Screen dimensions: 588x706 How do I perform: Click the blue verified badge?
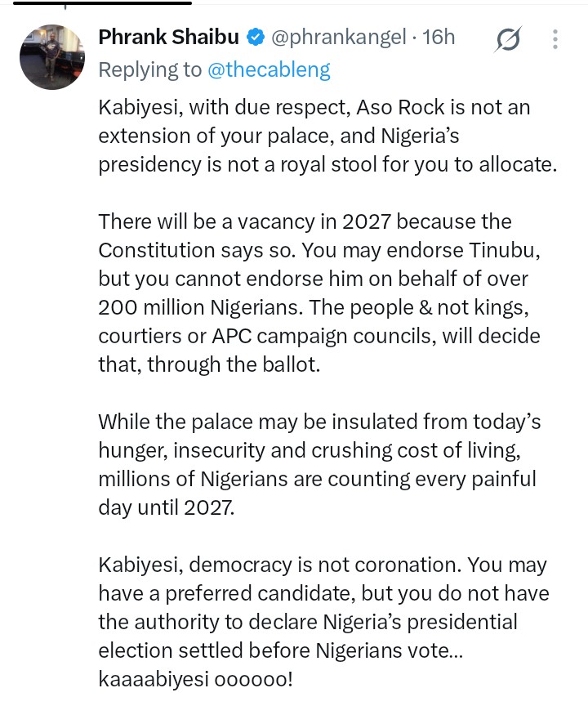255,38
